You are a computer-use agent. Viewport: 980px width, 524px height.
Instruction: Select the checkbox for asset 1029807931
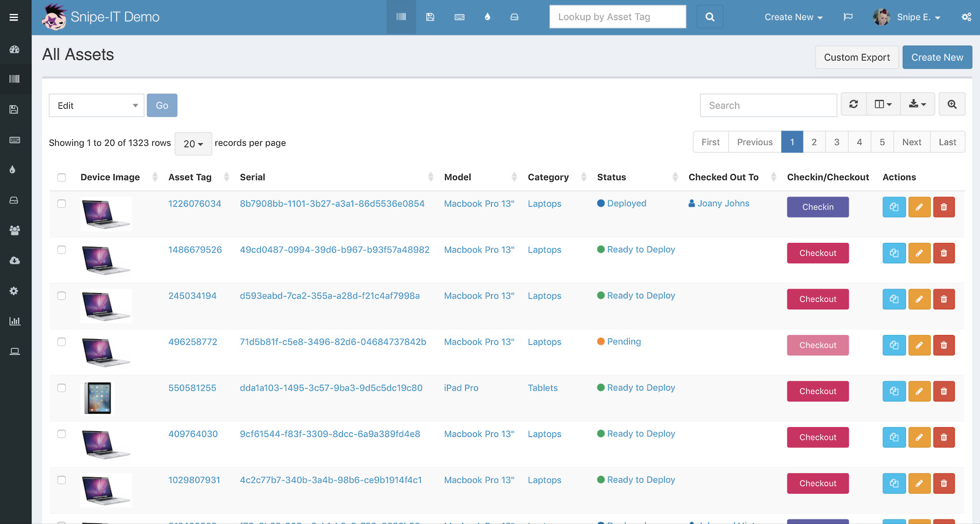pyautogui.click(x=62, y=480)
